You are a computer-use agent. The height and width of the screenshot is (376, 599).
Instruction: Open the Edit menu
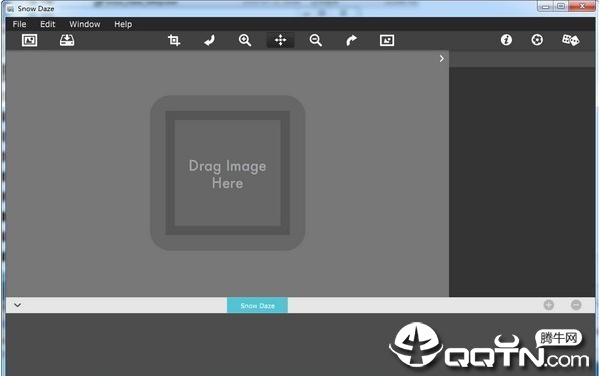click(x=48, y=24)
